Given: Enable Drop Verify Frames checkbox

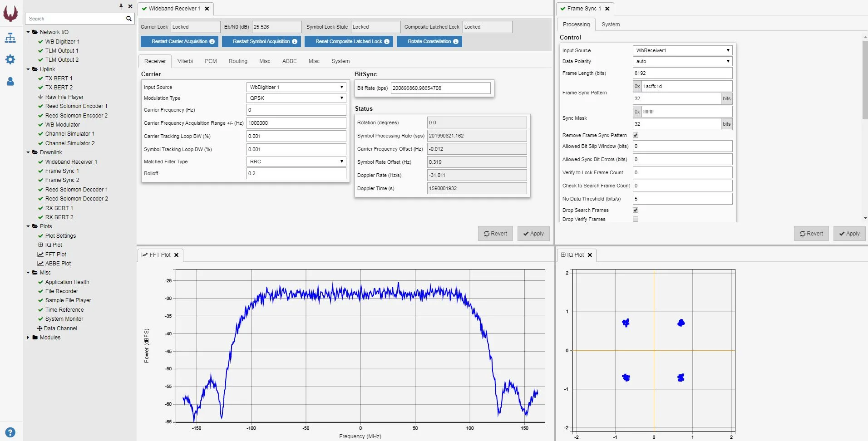Looking at the screenshot, I should coord(636,219).
